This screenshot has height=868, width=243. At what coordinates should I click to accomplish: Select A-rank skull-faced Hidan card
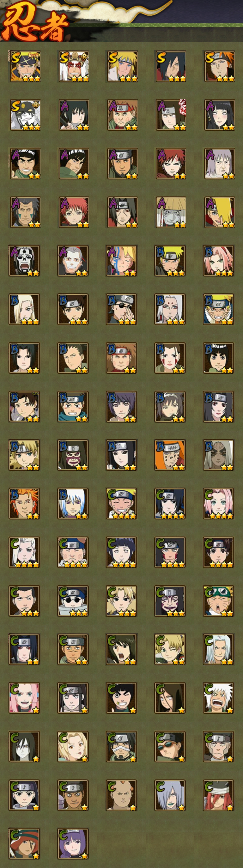(x=24, y=260)
